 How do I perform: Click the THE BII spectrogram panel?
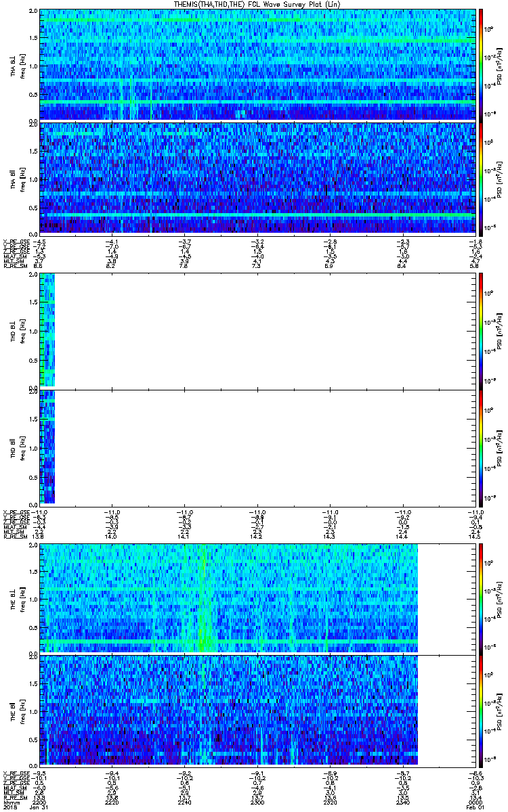229,710
